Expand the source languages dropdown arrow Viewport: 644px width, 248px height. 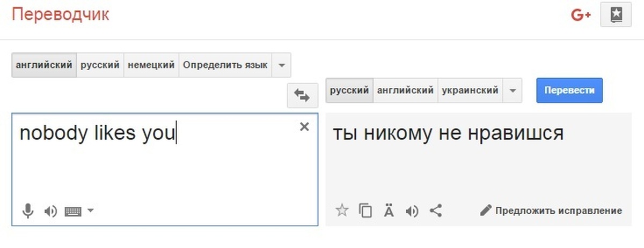click(281, 66)
